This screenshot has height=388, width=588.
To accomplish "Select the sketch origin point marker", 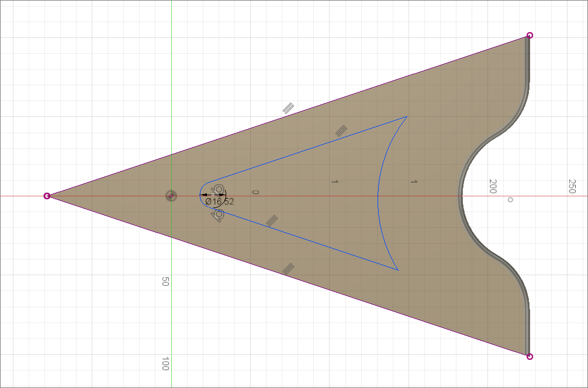I will point(171,196).
